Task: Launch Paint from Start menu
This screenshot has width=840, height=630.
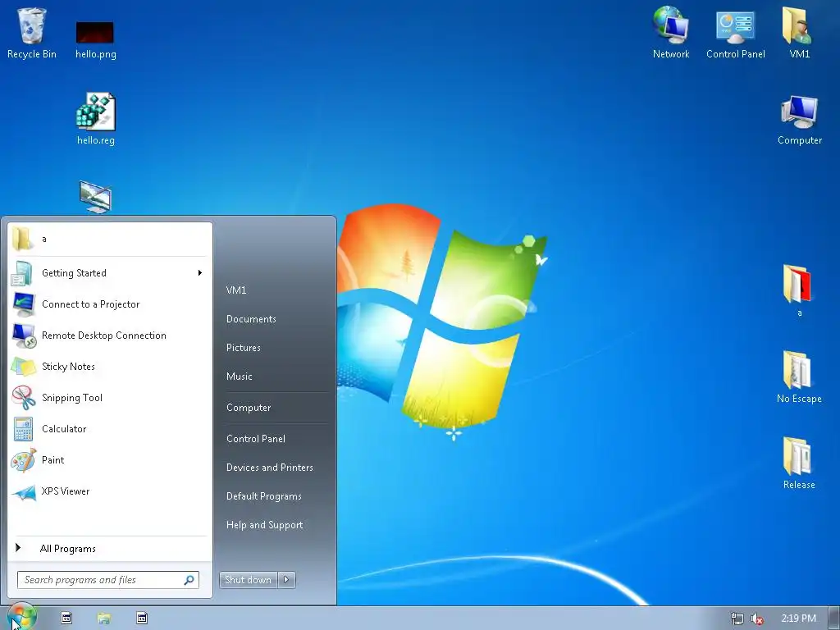Action: tap(109, 459)
